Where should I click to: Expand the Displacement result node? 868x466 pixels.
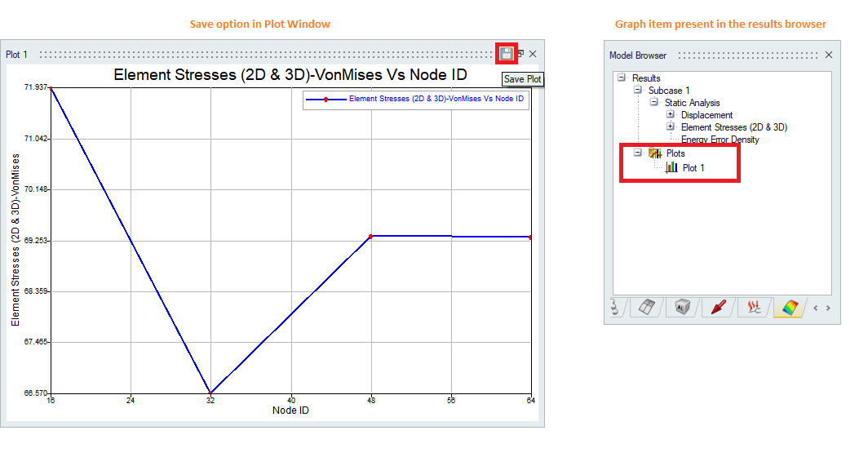tap(671, 114)
